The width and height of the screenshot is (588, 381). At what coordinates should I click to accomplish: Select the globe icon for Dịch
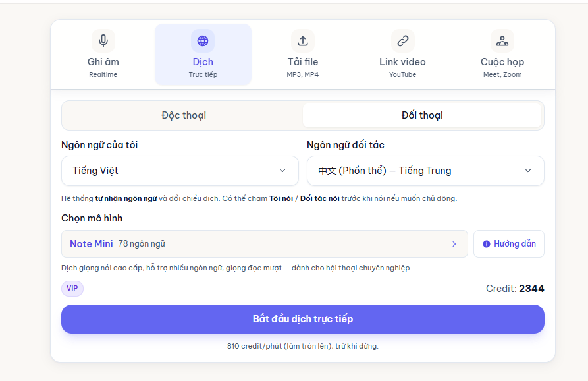(x=203, y=41)
